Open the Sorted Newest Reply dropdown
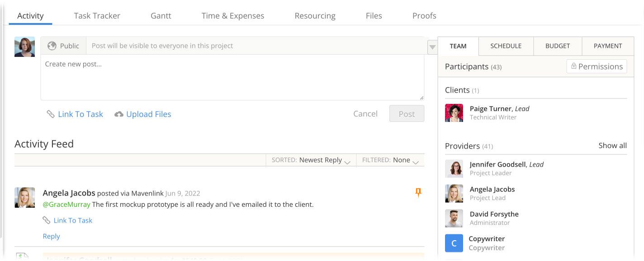Viewport: 644px width, 261px height. (311, 160)
